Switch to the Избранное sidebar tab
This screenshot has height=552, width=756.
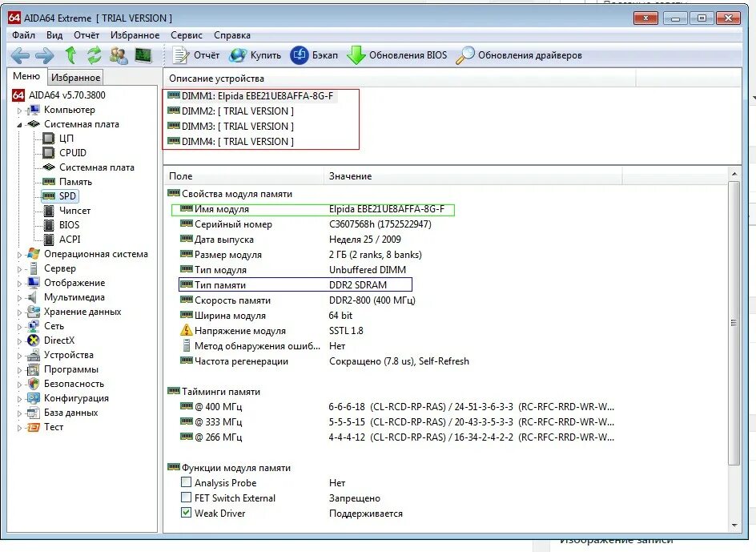(76, 77)
